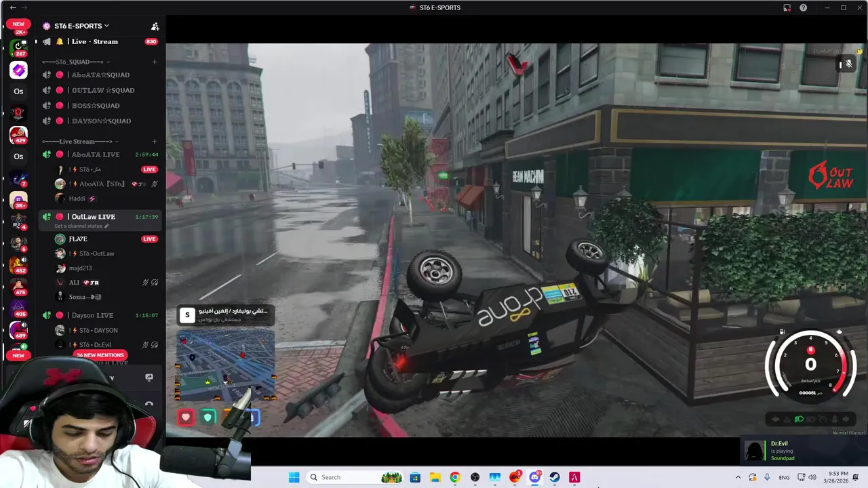868x488 pixels.
Task: Open Steam from the taskbar
Action: (x=555, y=477)
